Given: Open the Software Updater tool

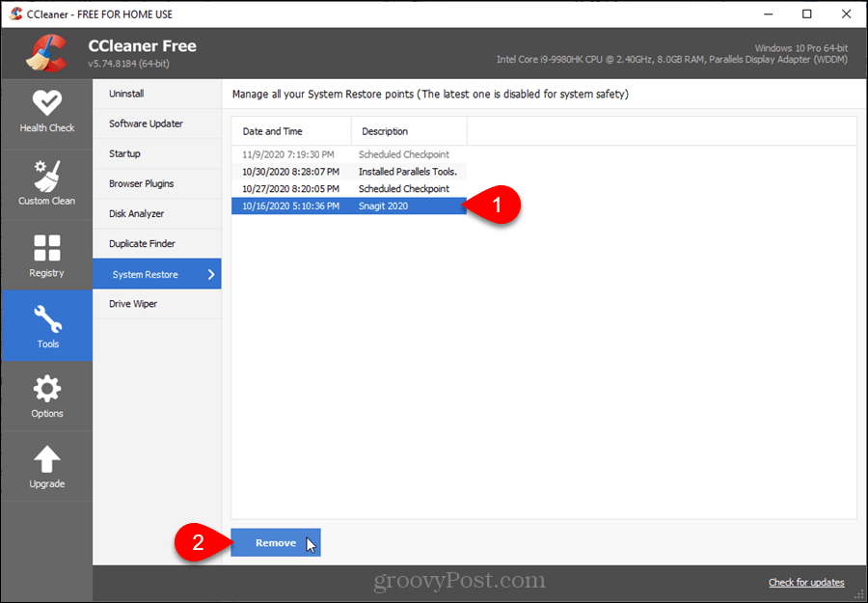Looking at the screenshot, I should (x=157, y=123).
